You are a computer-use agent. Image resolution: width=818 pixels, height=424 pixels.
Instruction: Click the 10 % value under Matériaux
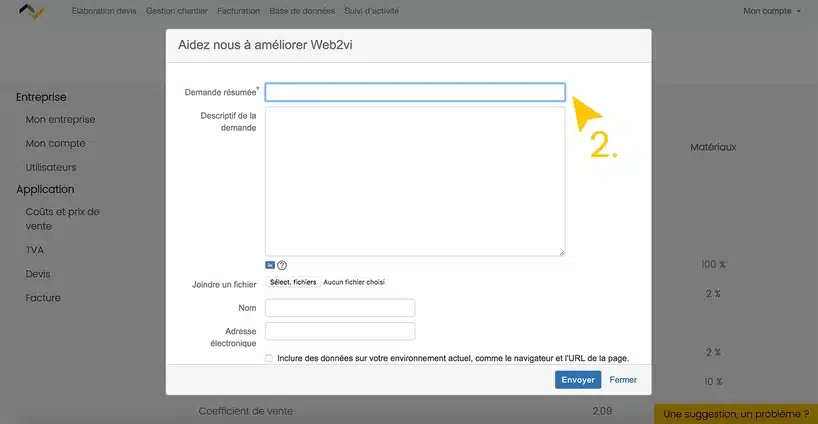[713, 382]
